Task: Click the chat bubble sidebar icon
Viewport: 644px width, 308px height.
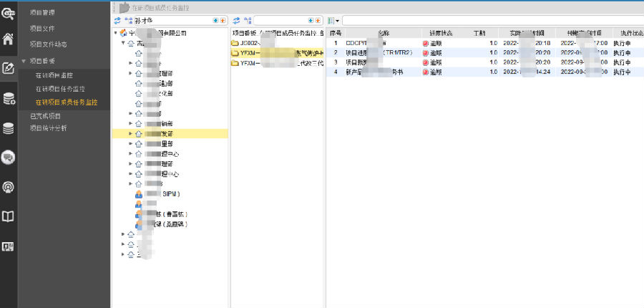Action: pos(9,157)
